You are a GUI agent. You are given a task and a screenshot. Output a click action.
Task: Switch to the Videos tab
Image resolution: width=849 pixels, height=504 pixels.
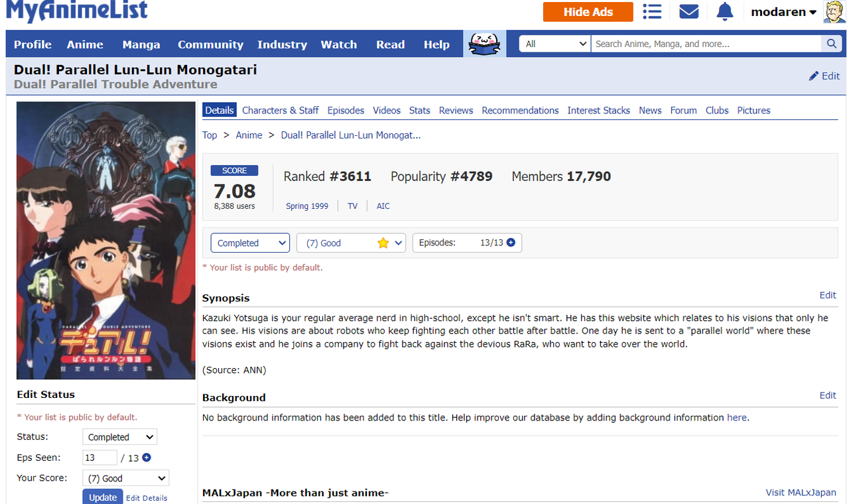pyautogui.click(x=387, y=110)
